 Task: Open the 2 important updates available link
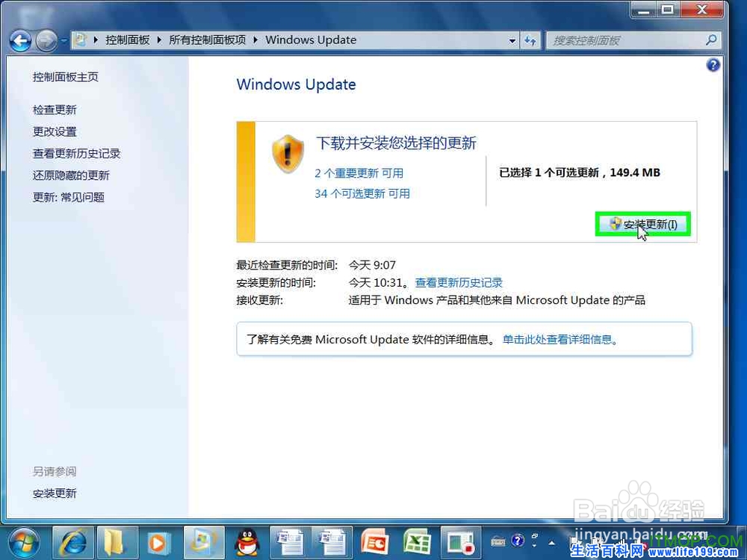point(359,173)
